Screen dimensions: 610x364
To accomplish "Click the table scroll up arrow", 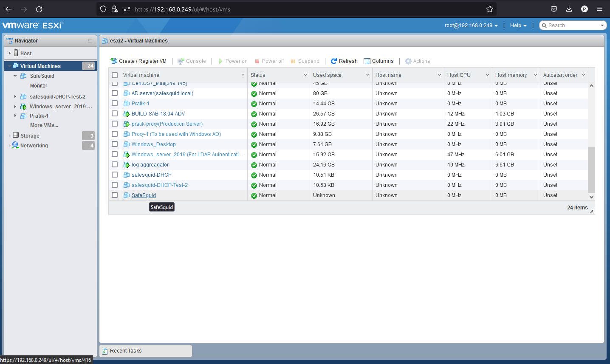I will (x=591, y=86).
